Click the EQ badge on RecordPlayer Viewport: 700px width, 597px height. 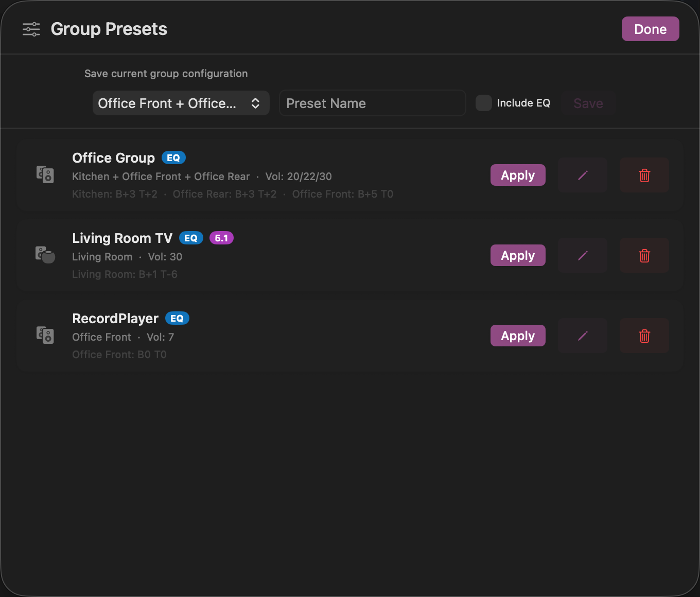point(177,319)
